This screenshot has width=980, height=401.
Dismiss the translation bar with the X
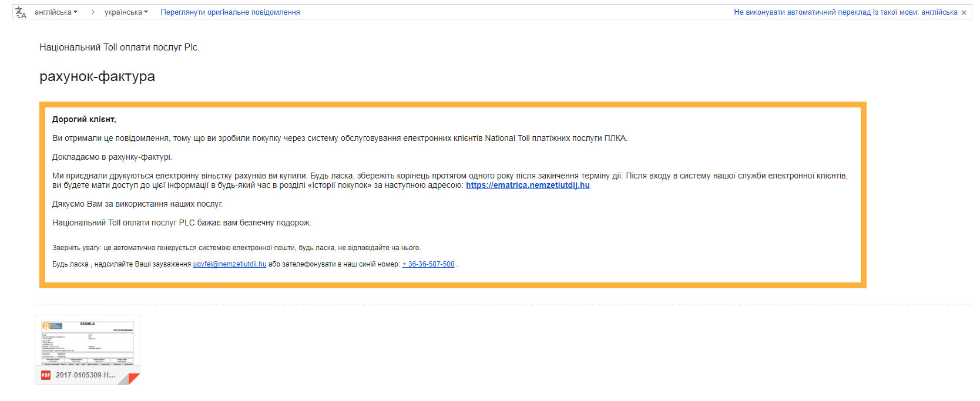tap(964, 13)
